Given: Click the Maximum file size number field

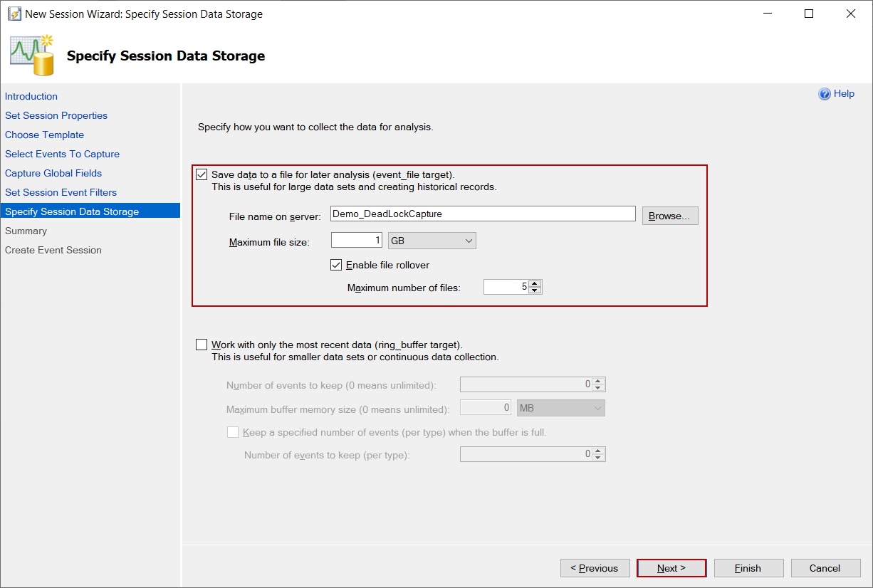Looking at the screenshot, I should [x=357, y=241].
